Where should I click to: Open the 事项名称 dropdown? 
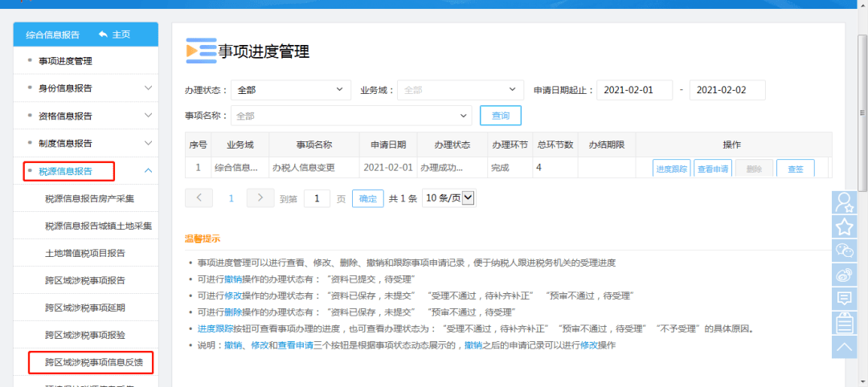[x=351, y=116]
